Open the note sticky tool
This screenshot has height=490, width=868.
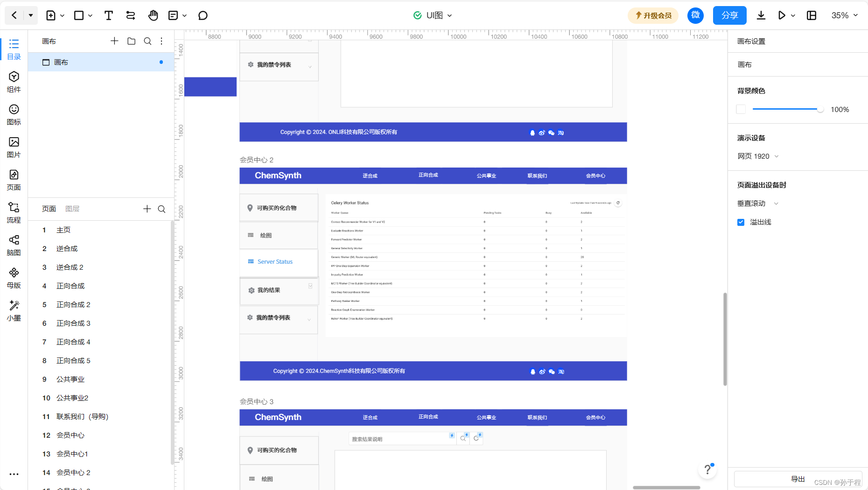173,15
